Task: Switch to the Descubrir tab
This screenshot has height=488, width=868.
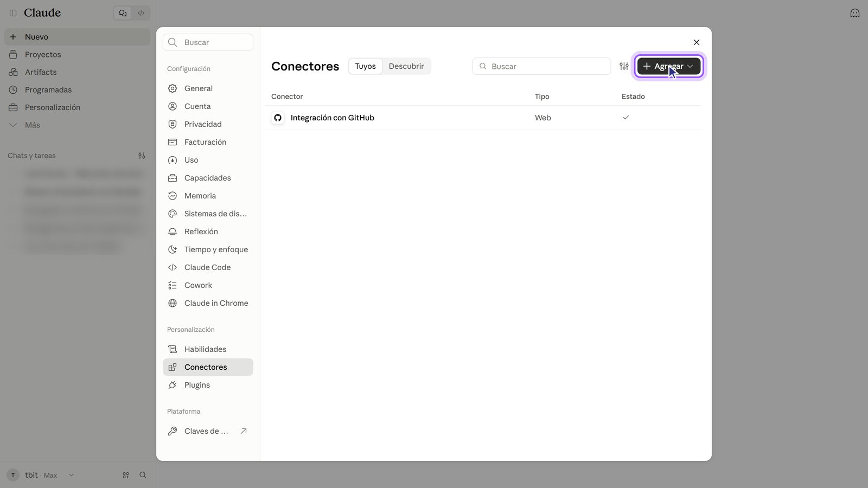Action: tap(406, 66)
